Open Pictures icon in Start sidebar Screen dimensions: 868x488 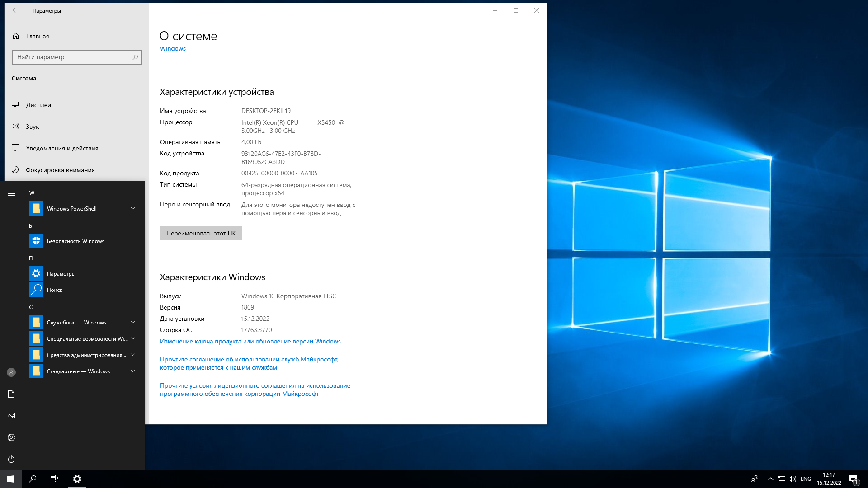[11, 416]
